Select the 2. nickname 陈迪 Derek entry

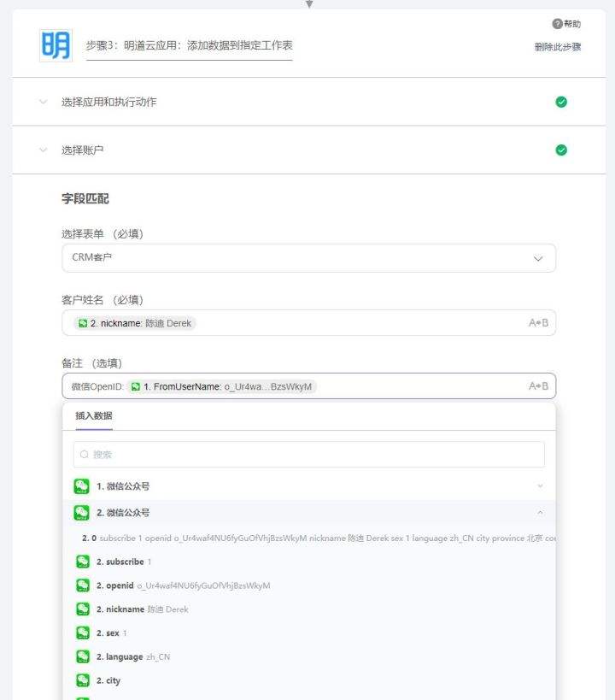pyautogui.click(x=142, y=609)
